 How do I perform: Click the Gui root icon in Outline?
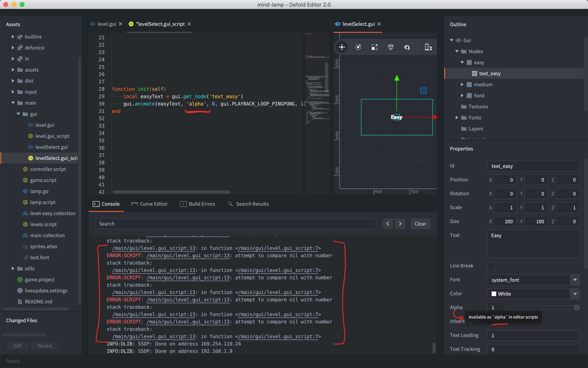[459, 40]
